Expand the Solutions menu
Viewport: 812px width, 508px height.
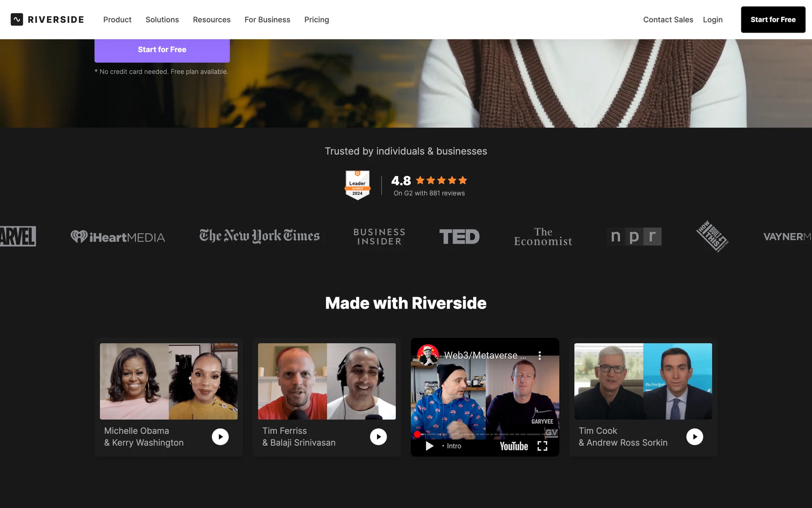pyautogui.click(x=162, y=19)
